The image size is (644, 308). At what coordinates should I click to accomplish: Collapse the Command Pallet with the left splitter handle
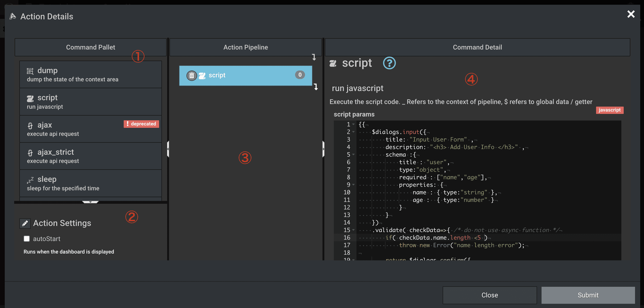click(x=168, y=149)
